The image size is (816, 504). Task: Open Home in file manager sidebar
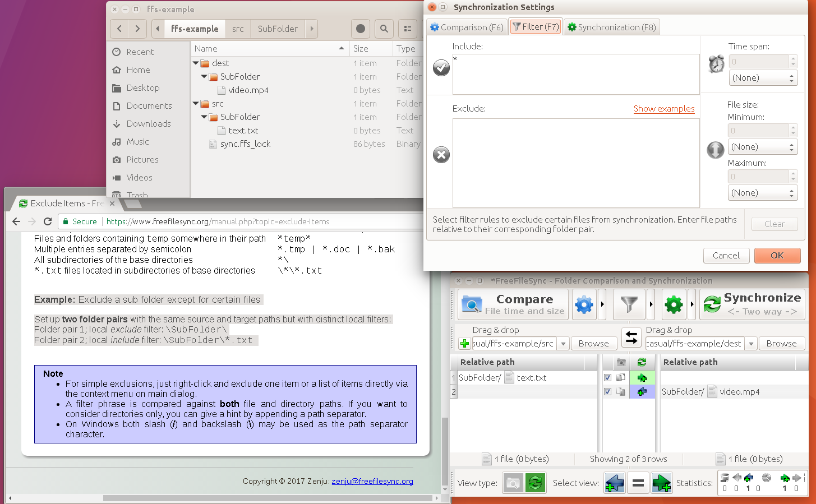click(138, 70)
